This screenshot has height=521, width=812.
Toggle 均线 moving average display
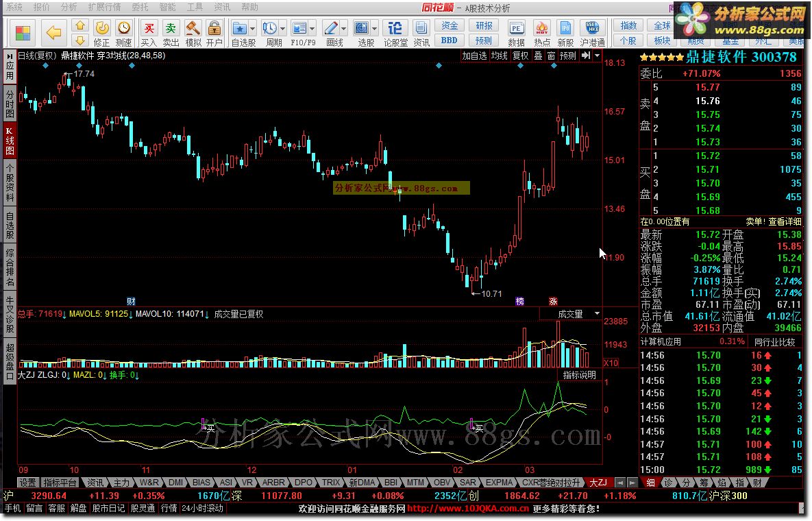(x=500, y=56)
